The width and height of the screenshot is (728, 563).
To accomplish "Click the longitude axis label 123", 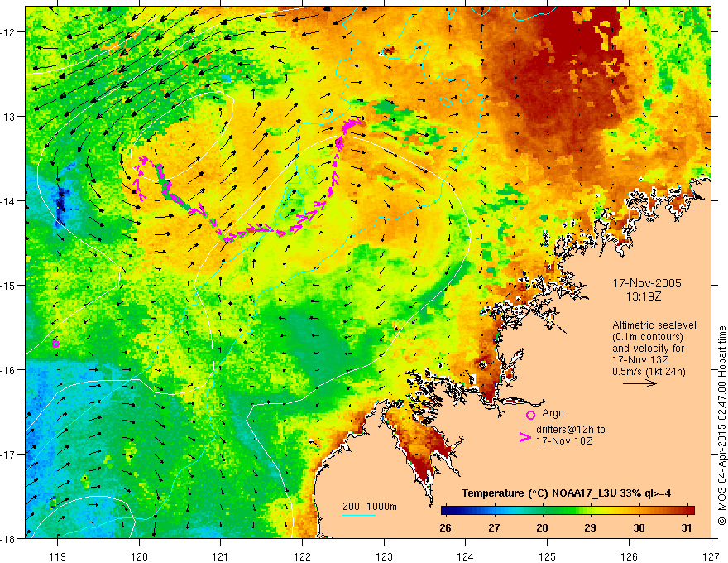I will pos(384,557).
